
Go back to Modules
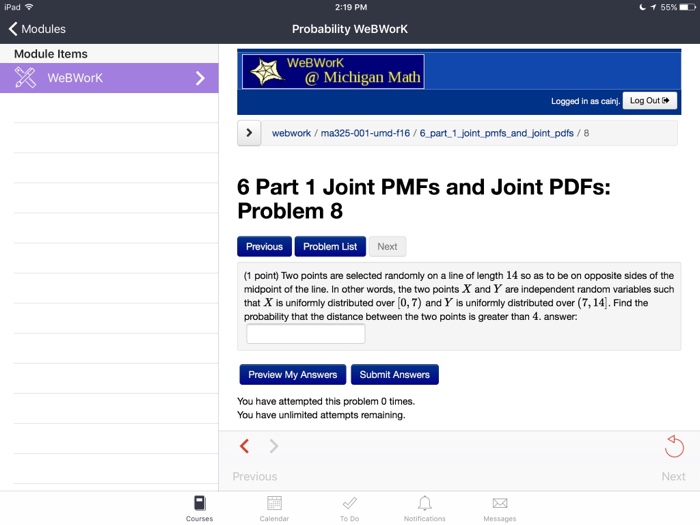click(x=37, y=29)
